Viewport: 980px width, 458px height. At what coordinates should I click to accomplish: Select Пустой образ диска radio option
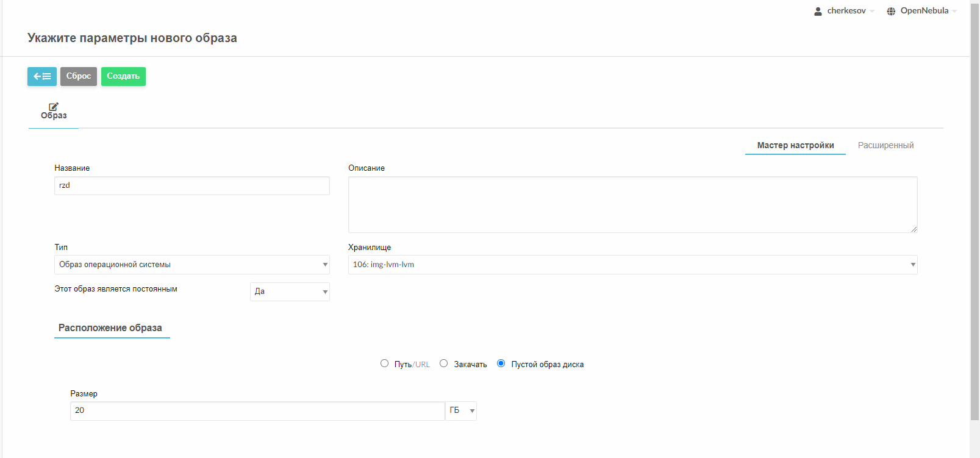(x=501, y=363)
